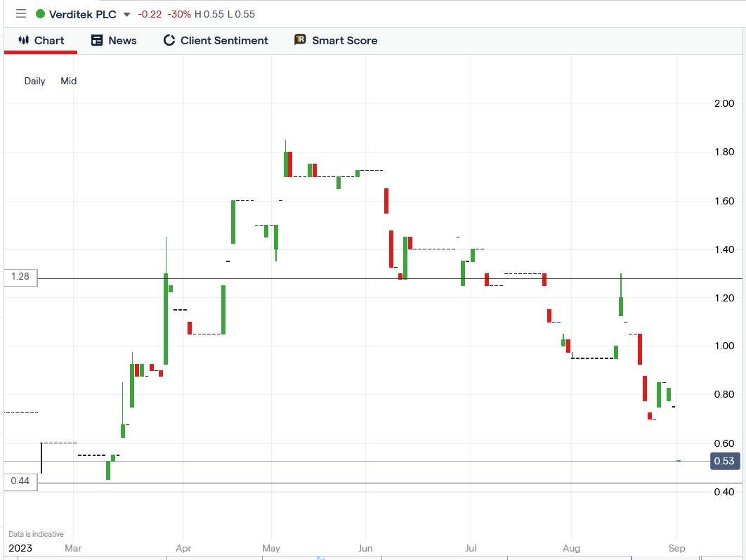746x560 pixels.
Task: Click the Smart Score TR icon
Action: click(300, 40)
